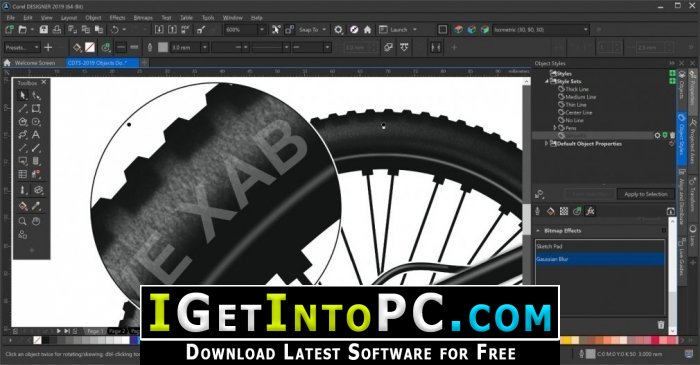Click the Publish to PDF icon
Image resolution: width=700 pixels, height=365 pixels.
coord(186,30)
